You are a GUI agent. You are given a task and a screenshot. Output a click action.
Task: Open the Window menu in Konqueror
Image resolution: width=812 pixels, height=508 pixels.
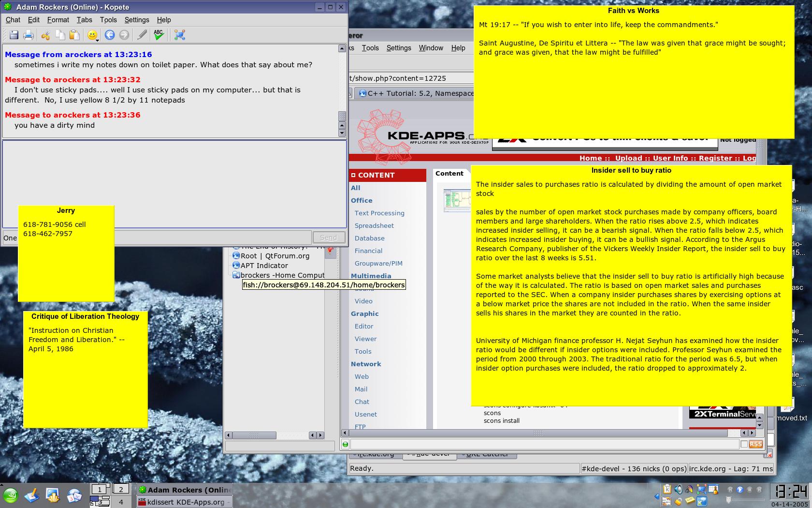pyautogui.click(x=431, y=48)
